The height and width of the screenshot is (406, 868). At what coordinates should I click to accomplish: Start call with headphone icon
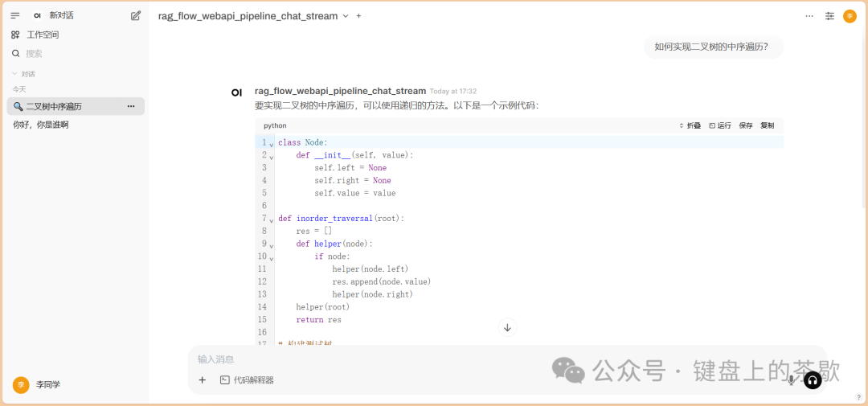coord(813,380)
